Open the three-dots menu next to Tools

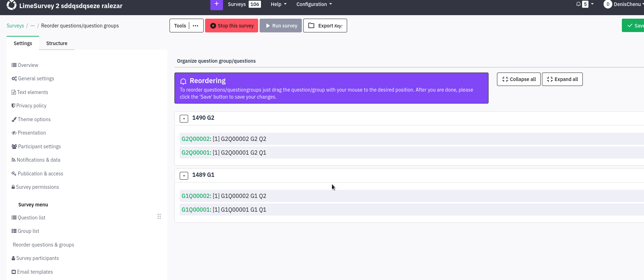coord(196,26)
